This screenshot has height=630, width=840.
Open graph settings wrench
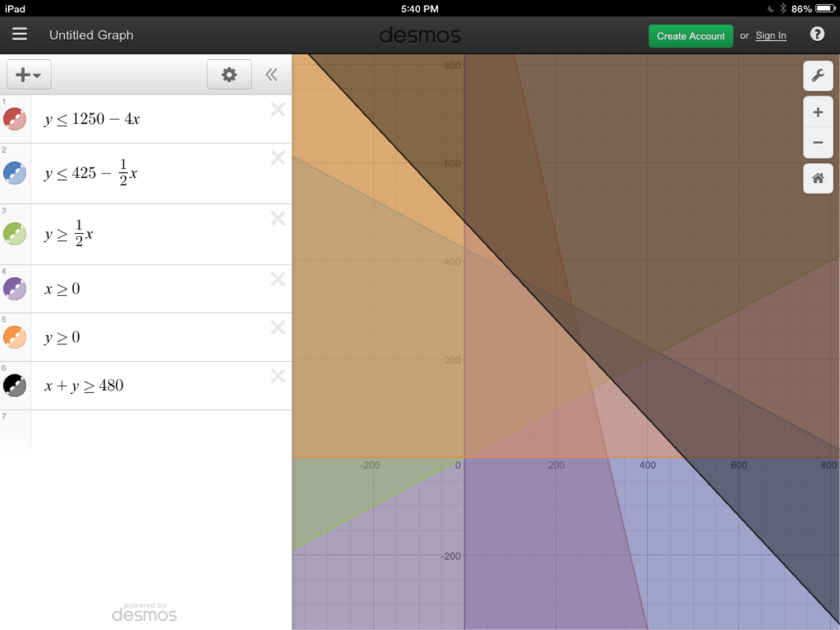click(x=818, y=75)
